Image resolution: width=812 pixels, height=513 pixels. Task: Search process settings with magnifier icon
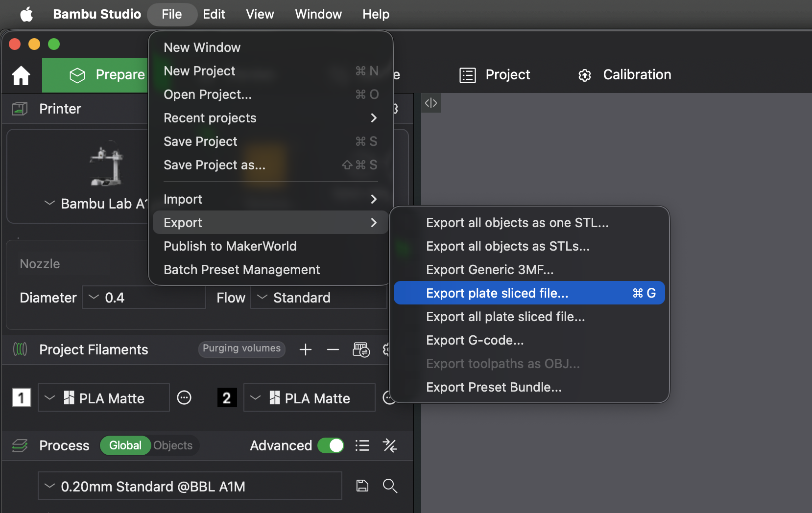click(x=390, y=486)
